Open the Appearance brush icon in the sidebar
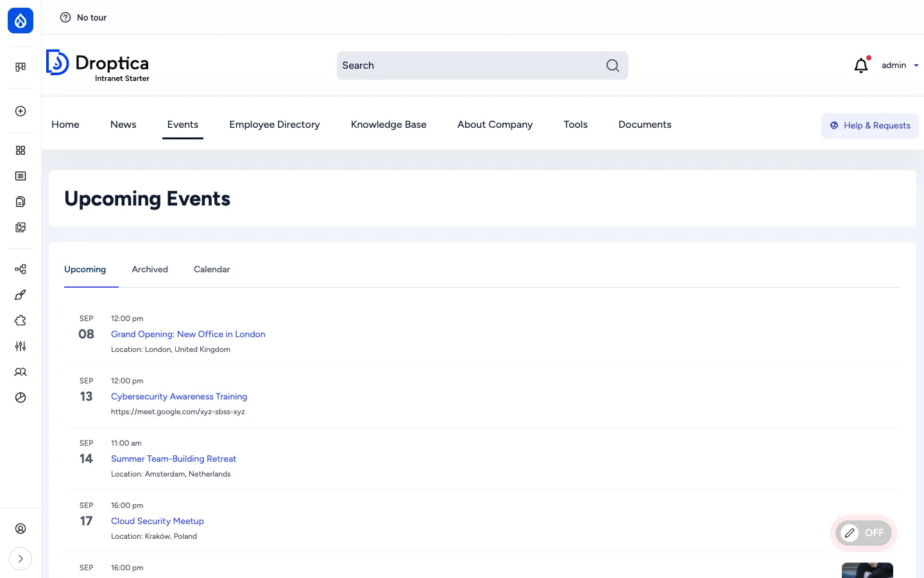The width and height of the screenshot is (924, 578). [x=21, y=295]
